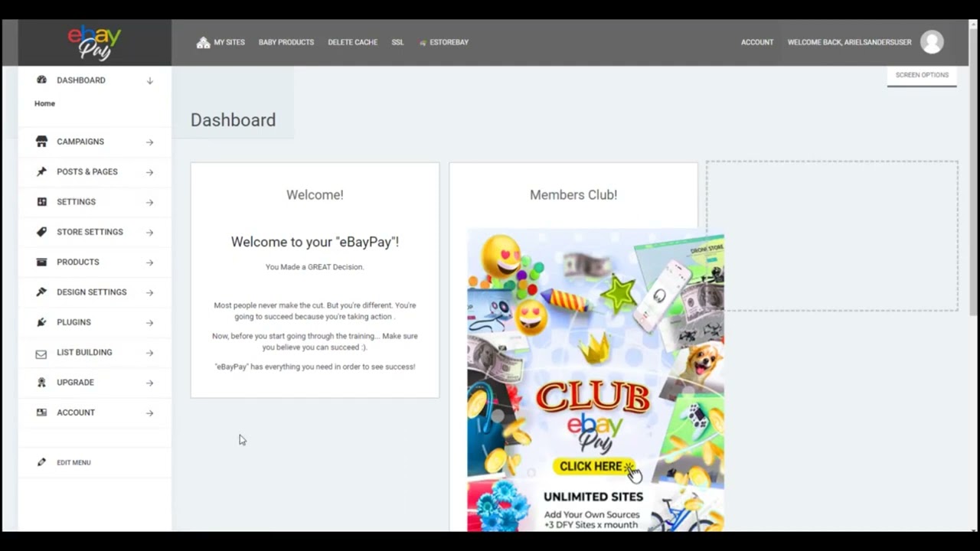Select Delete Cache in top bar

(352, 42)
